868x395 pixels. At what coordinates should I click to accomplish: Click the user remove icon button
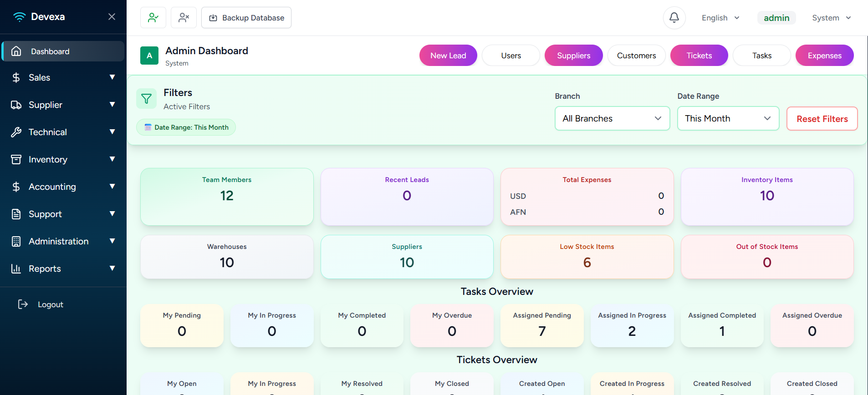(184, 18)
